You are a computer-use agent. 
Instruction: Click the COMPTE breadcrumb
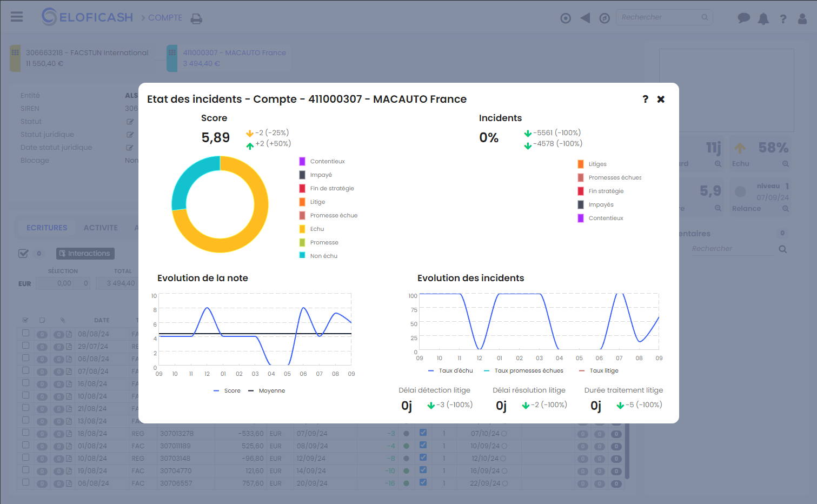tap(165, 18)
